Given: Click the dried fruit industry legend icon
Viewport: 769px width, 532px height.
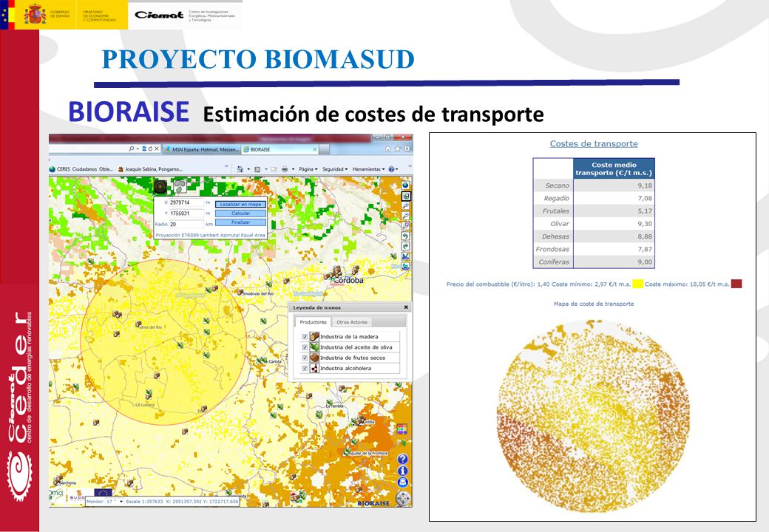Looking at the screenshot, I should (x=314, y=358).
